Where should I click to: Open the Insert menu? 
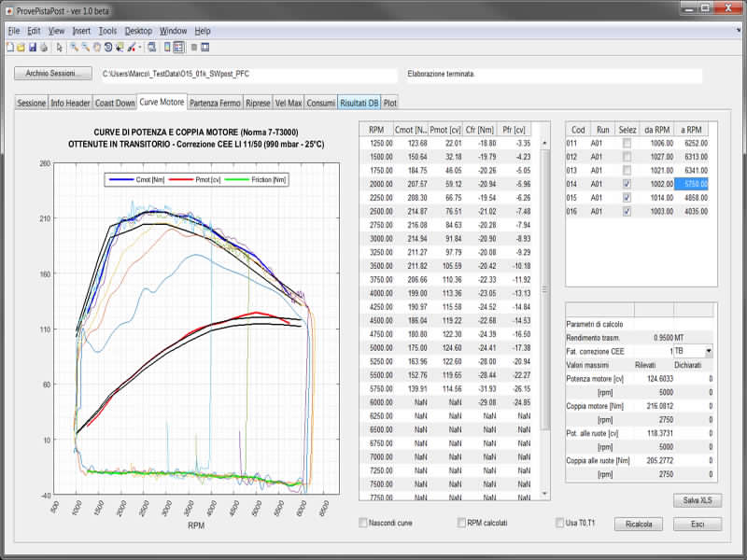click(81, 31)
